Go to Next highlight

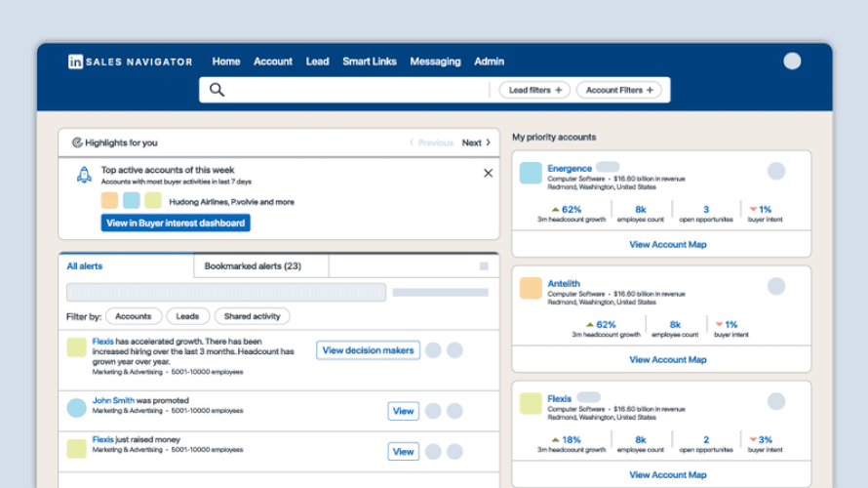[x=476, y=142]
